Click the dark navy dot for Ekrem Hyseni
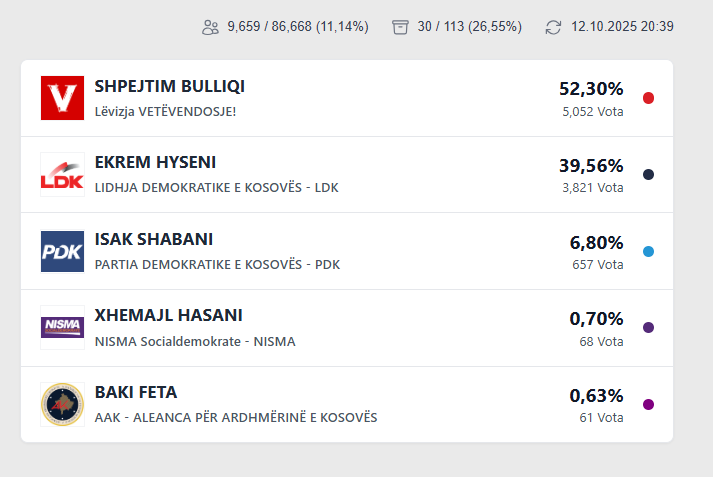Screen dimensions: 713x477 648,174
